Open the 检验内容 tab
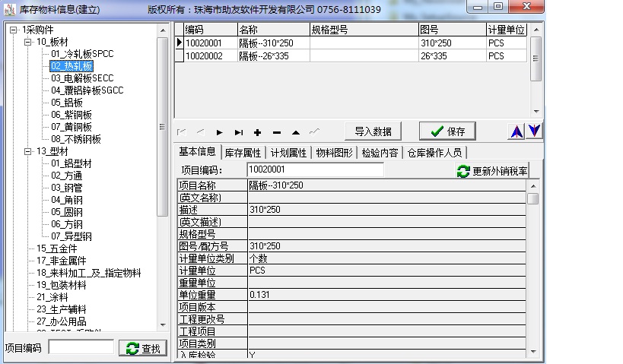The width and height of the screenshot is (623, 364). [380, 153]
